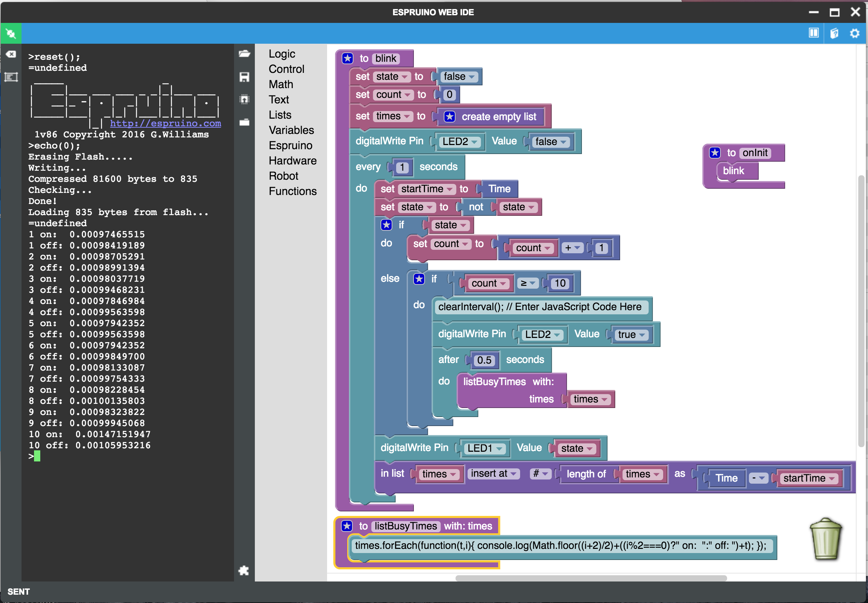This screenshot has width=868, height=603.
Task: Open the Lists block category
Action: click(x=280, y=115)
